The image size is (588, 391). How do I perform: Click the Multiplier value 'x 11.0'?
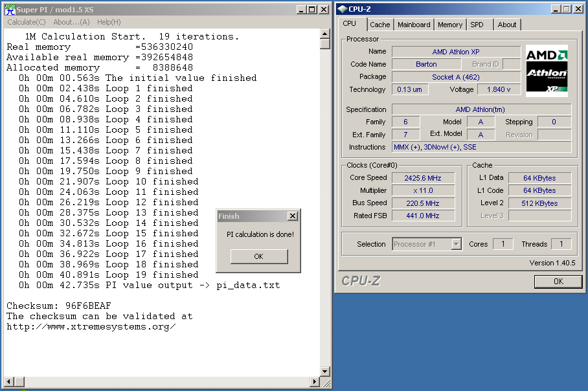[x=423, y=190]
